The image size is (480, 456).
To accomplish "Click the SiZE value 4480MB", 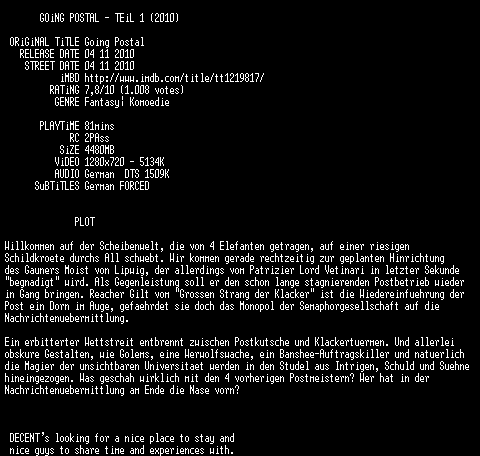I will tap(99, 150).
